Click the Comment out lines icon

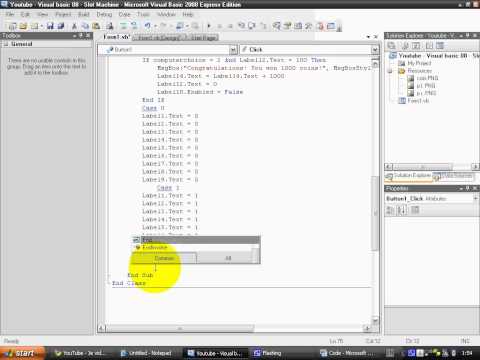point(124,26)
